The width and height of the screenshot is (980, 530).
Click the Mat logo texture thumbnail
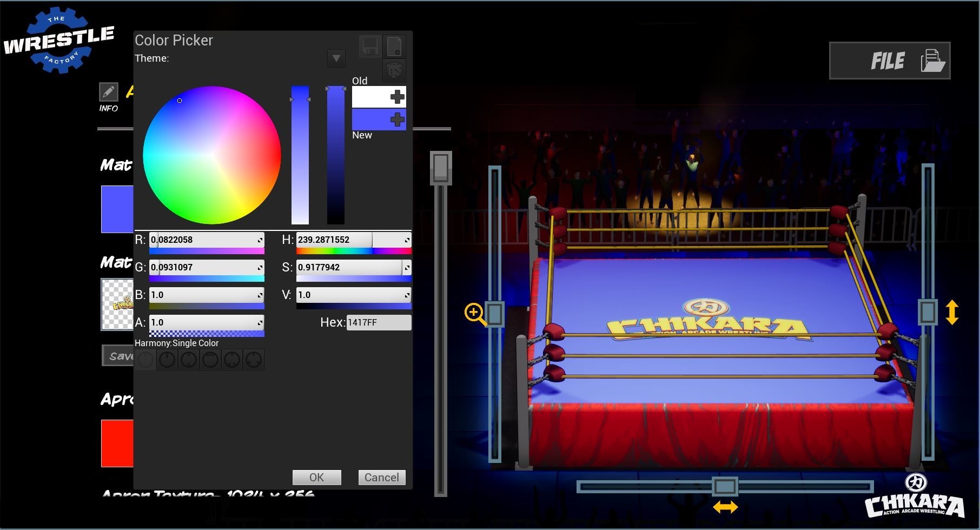coord(117,304)
